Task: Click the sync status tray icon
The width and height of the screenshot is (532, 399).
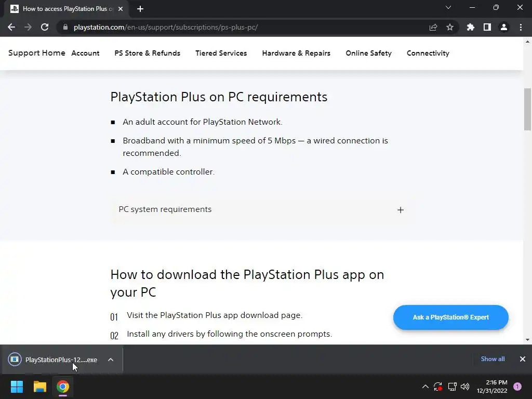Action: point(438,387)
